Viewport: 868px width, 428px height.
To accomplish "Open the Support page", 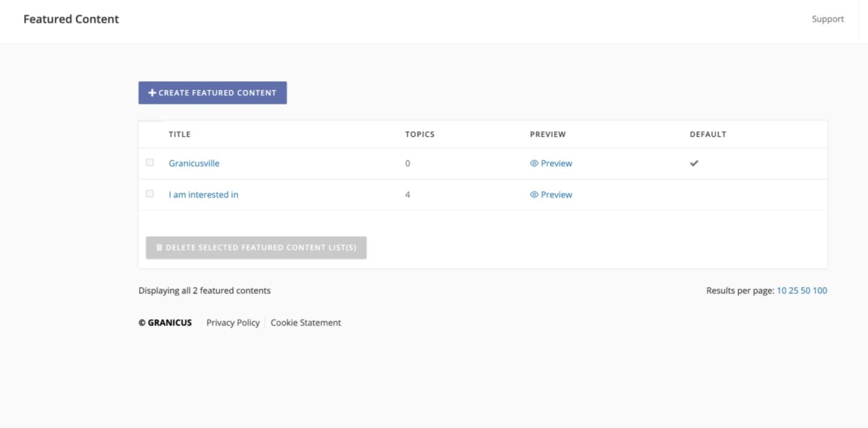I will coord(828,19).
